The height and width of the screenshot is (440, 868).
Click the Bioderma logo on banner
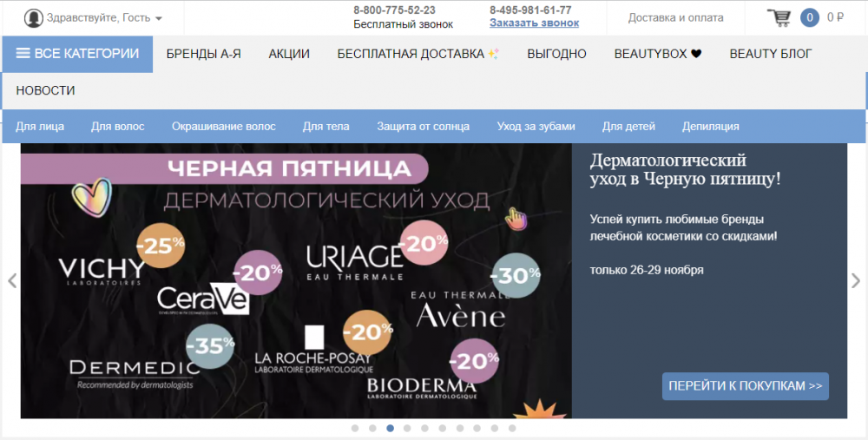(422, 389)
